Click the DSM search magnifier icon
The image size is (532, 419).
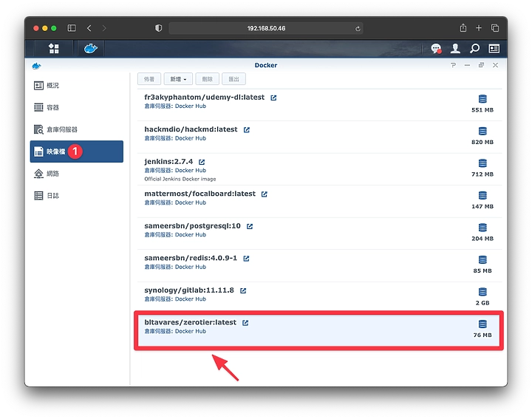[474, 49]
